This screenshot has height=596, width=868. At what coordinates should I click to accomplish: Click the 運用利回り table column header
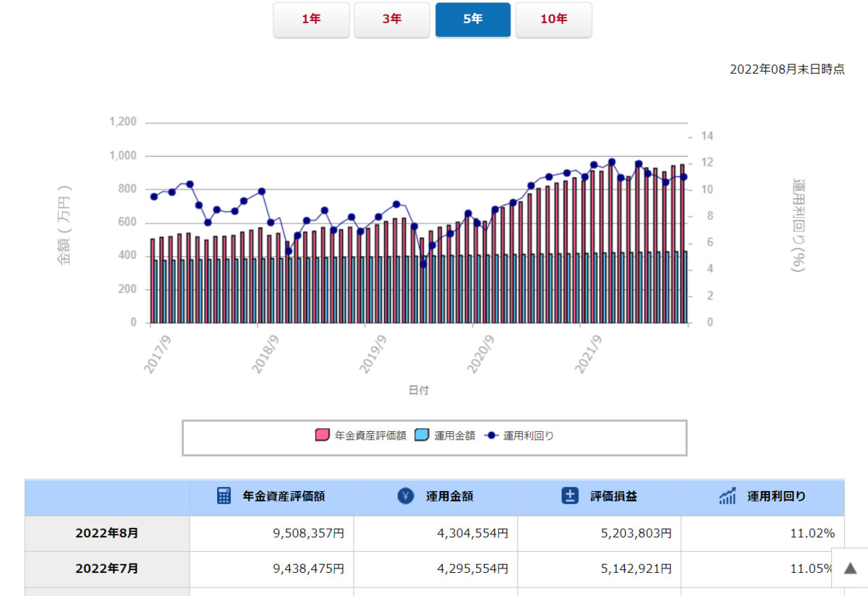coord(762,497)
